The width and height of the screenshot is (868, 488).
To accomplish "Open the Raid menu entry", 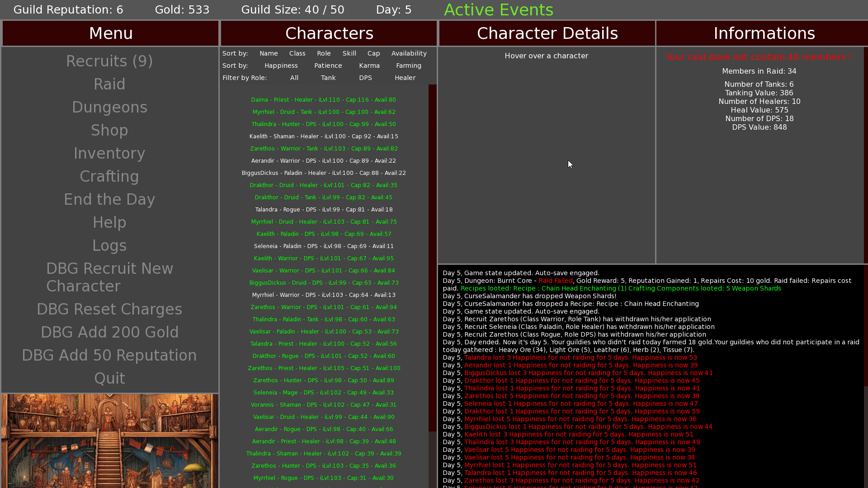I will coord(109,84).
